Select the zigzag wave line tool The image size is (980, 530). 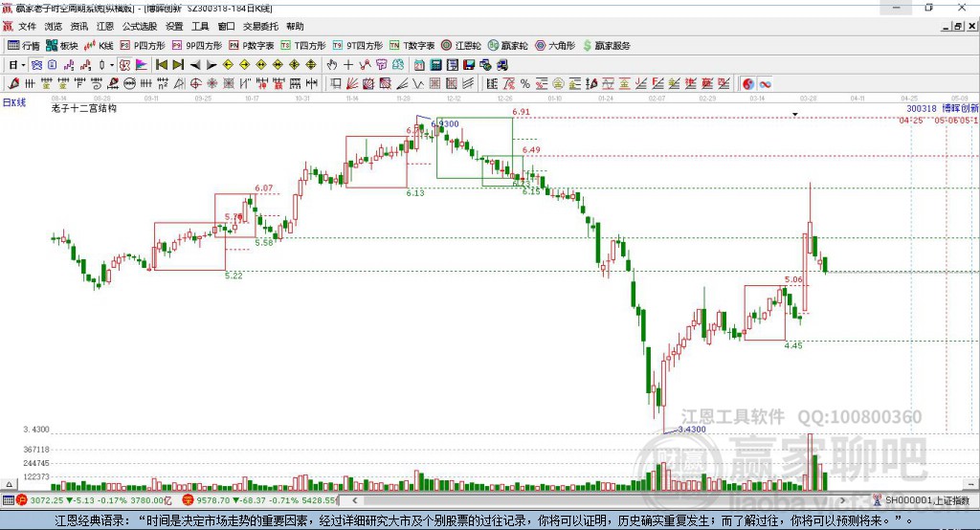point(418,84)
